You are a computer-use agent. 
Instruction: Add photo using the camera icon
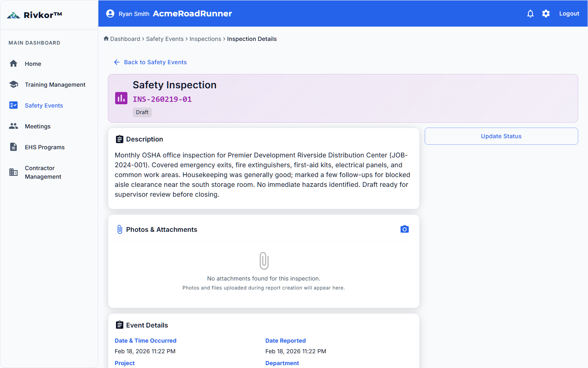coord(405,229)
